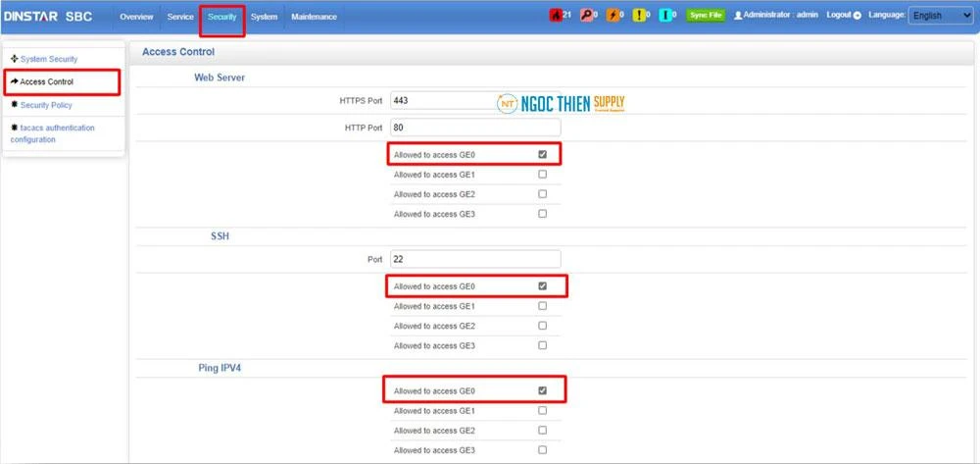Select Access Control in sidebar

(x=47, y=82)
